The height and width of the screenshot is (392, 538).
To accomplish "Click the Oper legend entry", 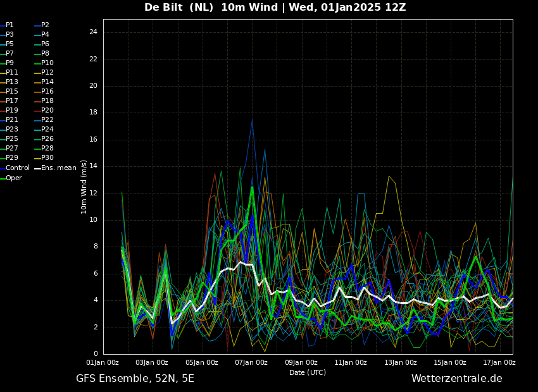I will (14, 178).
